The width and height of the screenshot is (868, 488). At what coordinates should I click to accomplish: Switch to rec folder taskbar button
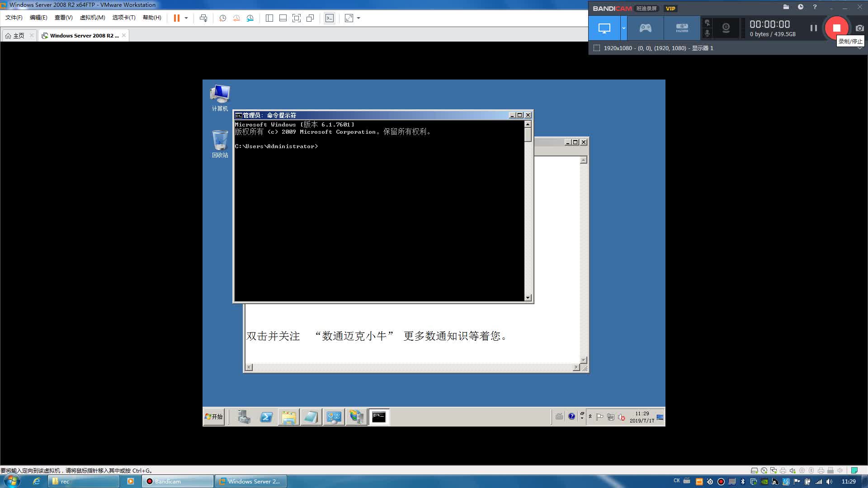coord(84,481)
